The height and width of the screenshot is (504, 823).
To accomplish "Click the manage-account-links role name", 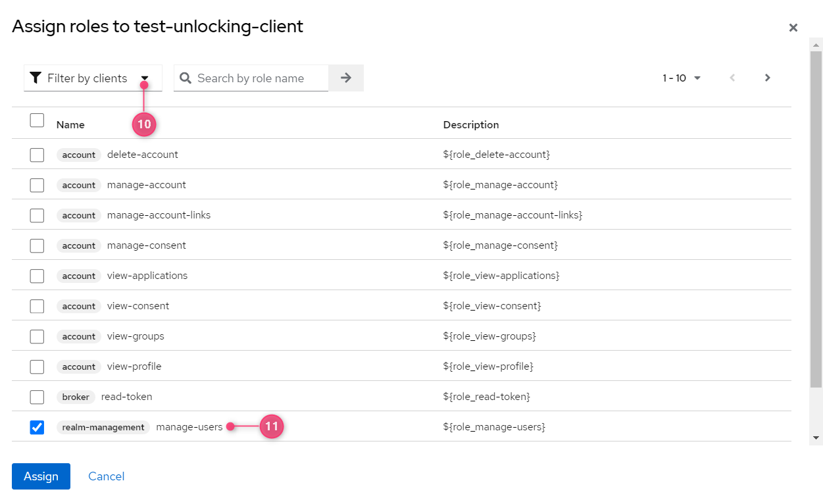I will 159,215.
